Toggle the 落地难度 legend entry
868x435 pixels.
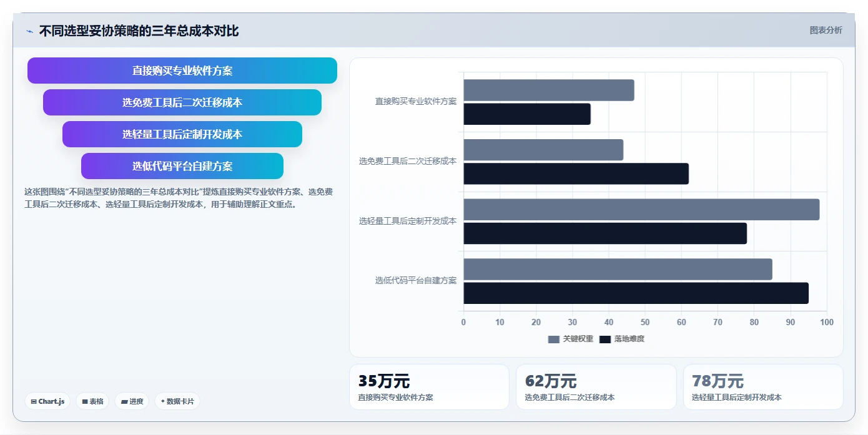pos(622,339)
